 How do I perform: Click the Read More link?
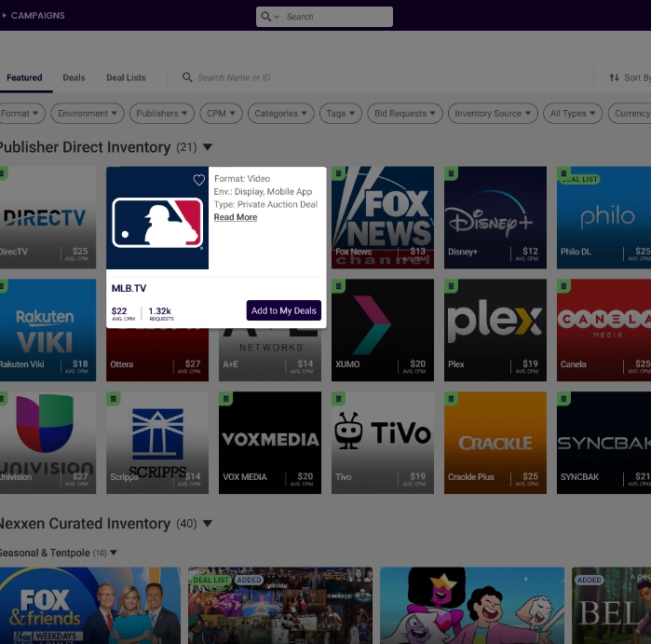pyautogui.click(x=236, y=217)
